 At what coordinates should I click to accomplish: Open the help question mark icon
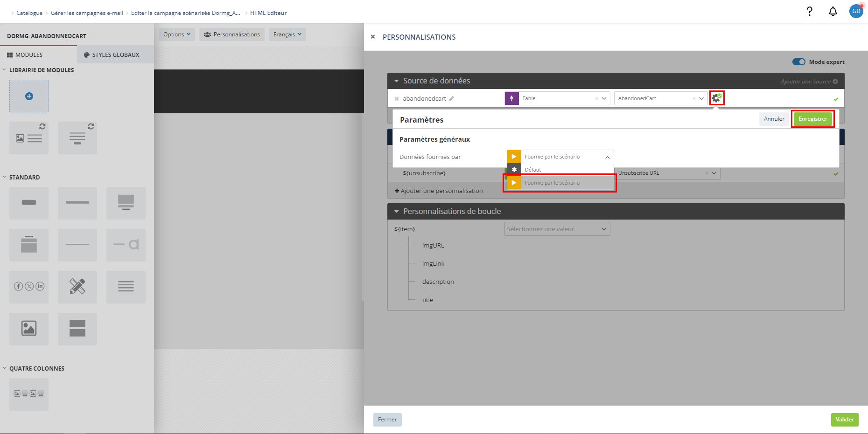coord(810,11)
